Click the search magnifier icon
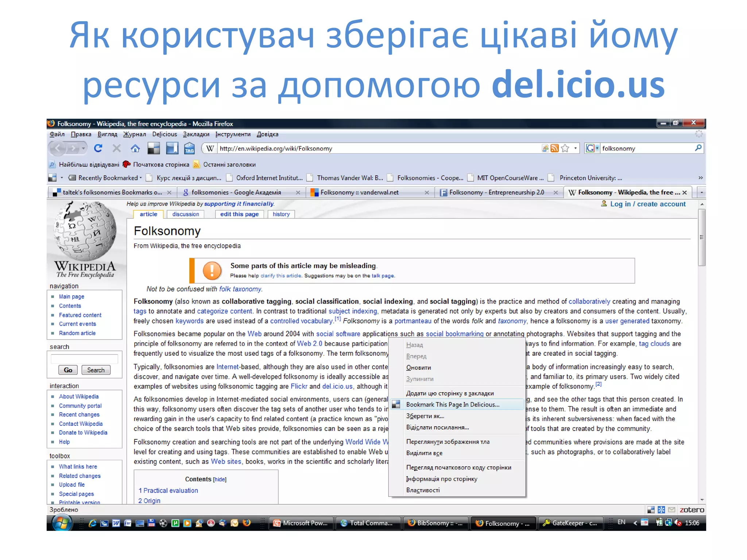747x560 pixels. click(698, 148)
